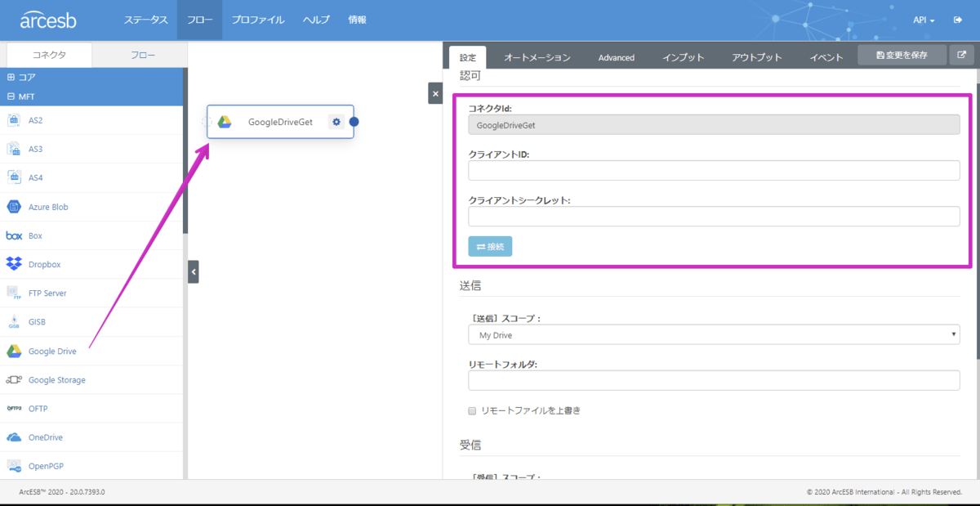Click the GISB connector icon
Screen dimensions: 980x506
tap(14, 322)
